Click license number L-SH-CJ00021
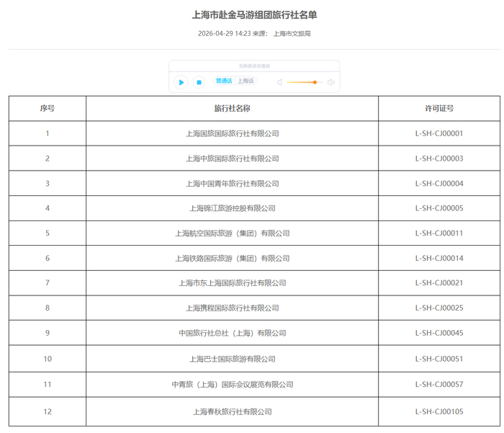 coord(439,282)
